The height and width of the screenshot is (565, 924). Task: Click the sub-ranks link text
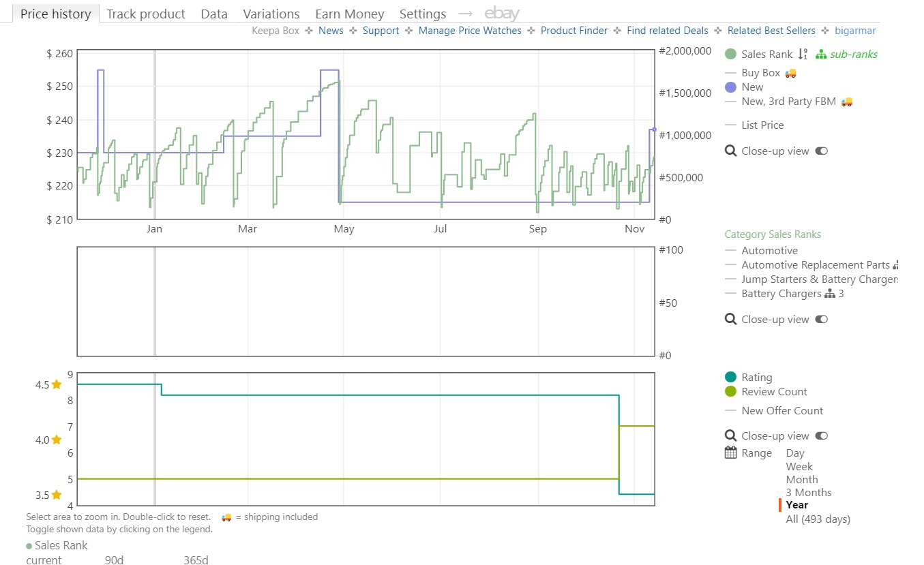[854, 55]
